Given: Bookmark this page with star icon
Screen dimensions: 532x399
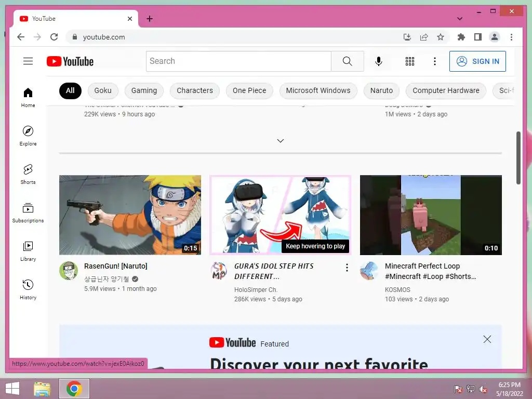Looking at the screenshot, I should click(x=441, y=37).
